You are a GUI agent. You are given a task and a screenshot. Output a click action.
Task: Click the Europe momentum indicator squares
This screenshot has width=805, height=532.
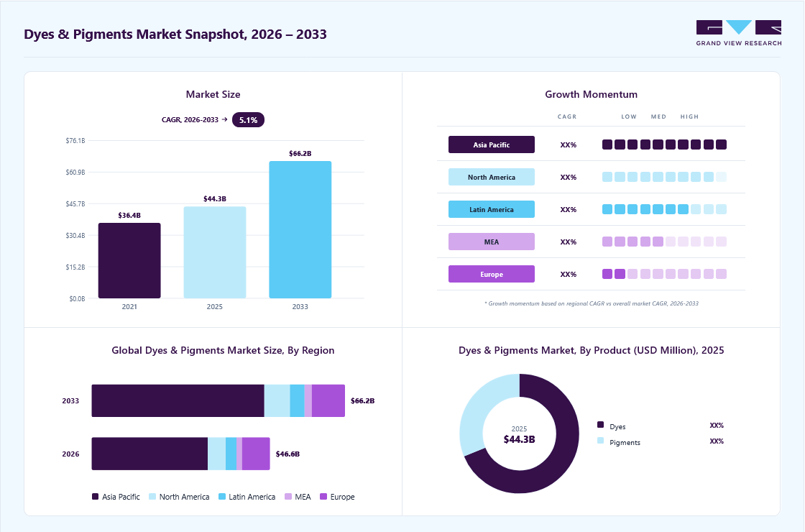click(664, 274)
